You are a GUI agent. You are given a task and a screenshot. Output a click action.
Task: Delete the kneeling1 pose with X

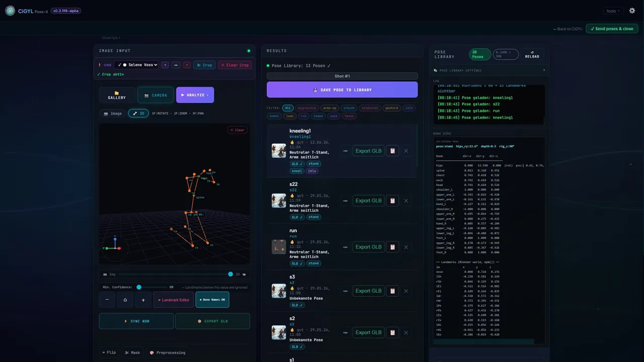tap(406, 151)
